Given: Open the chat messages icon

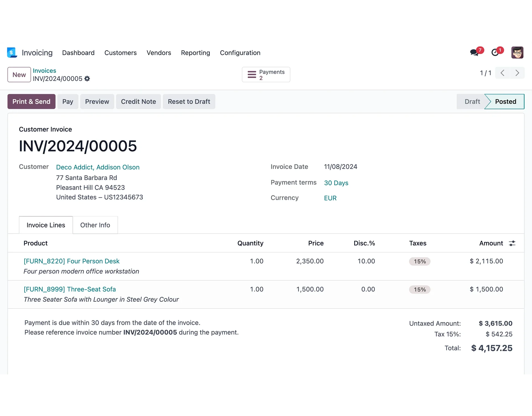Looking at the screenshot, I should 474,52.
